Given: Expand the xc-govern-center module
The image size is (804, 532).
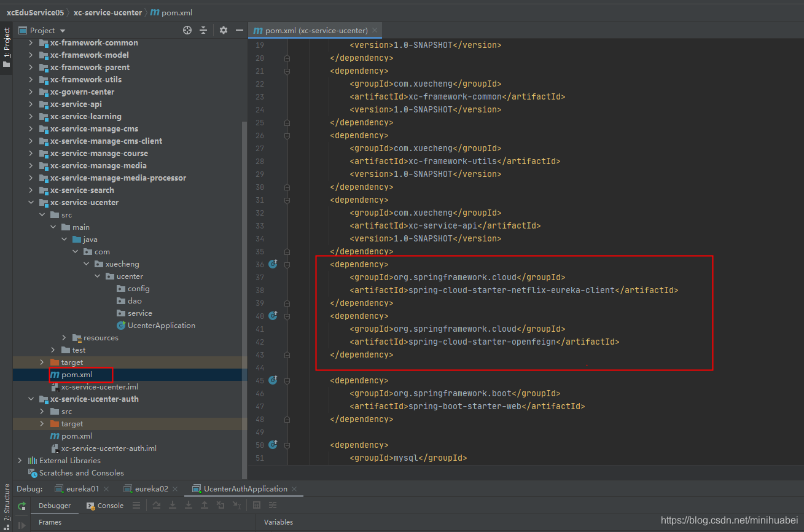Looking at the screenshot, I should (31, 92).
